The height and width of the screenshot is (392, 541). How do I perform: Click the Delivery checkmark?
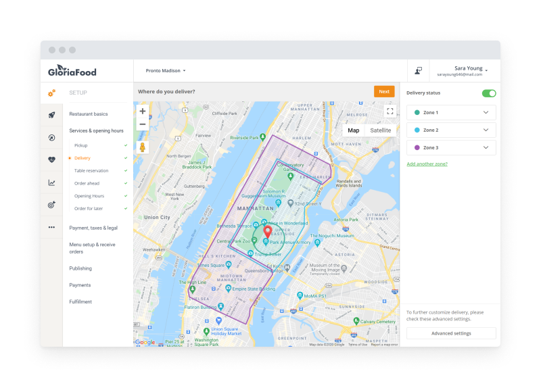[126, 158]
